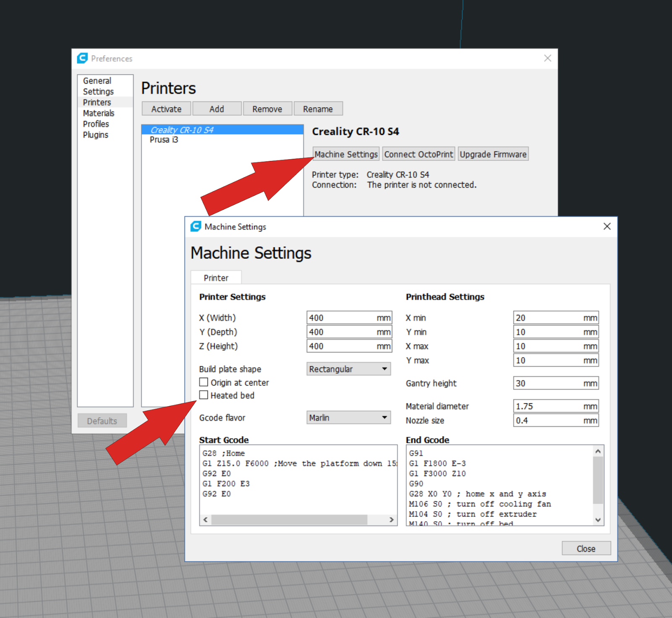Click the Z (Height) input field
672x618 pixels.
(349, 346)
